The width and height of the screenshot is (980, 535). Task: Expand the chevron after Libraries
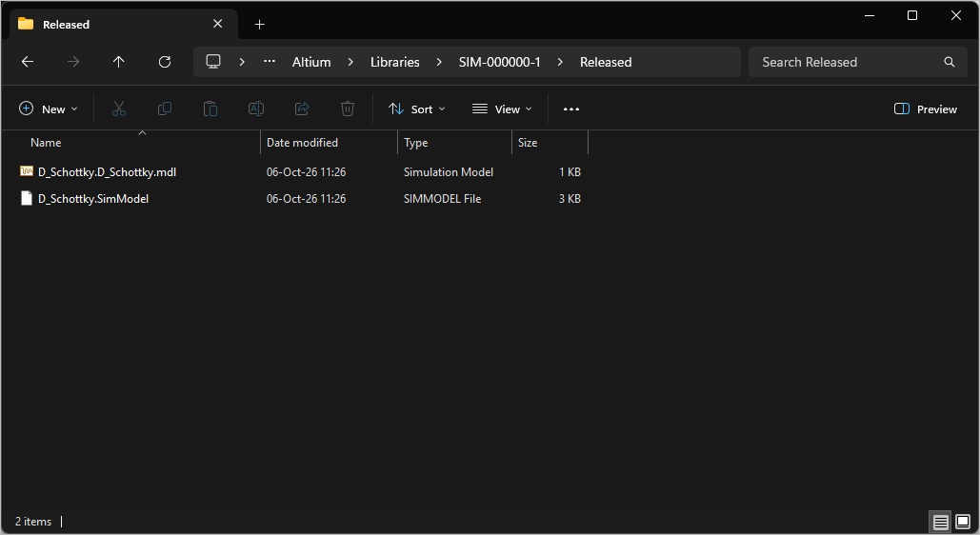pyautogui.click(x=439, y=62)
